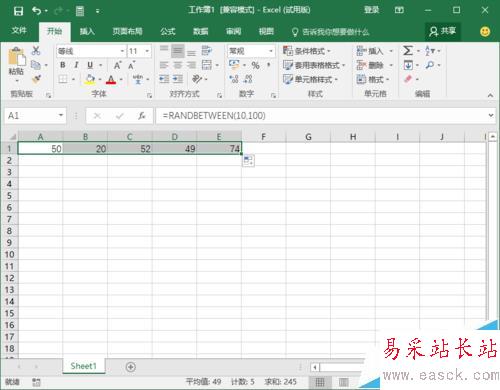Undo the last action
Image resolution: width=500 pixels, height=390 pixels.
pos(36,11)
